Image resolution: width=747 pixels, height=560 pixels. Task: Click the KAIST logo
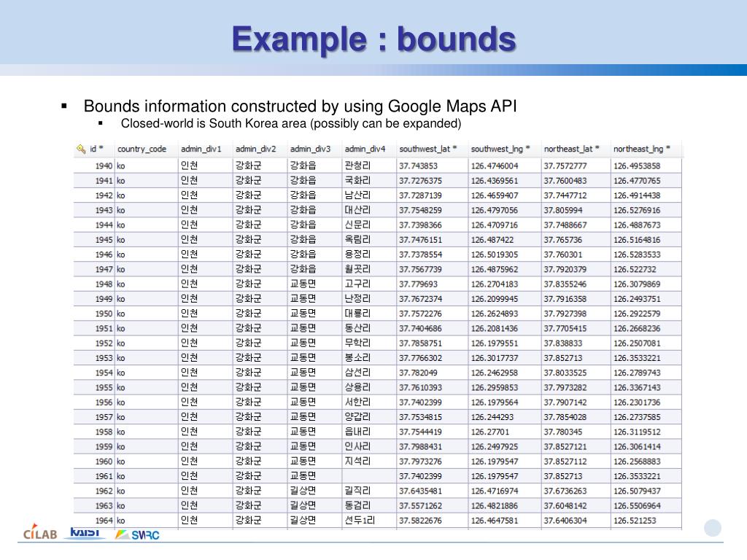pyautogui.click(x=85, y=532)
